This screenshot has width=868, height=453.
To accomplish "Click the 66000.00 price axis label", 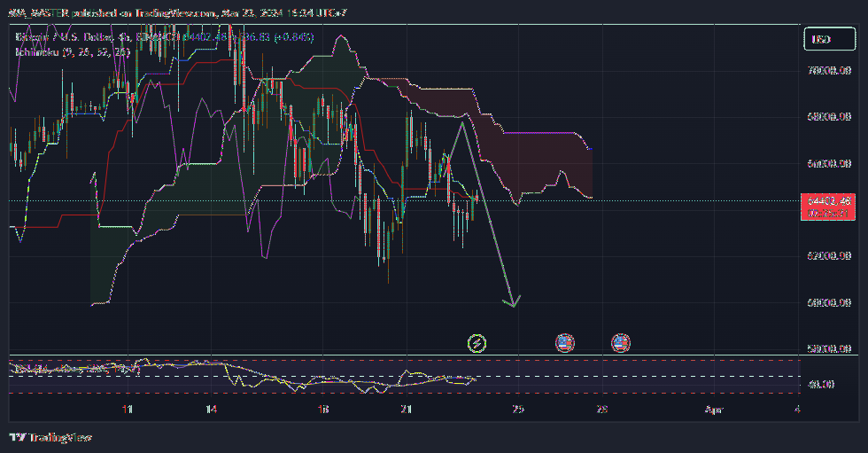I will coord(829,163).
